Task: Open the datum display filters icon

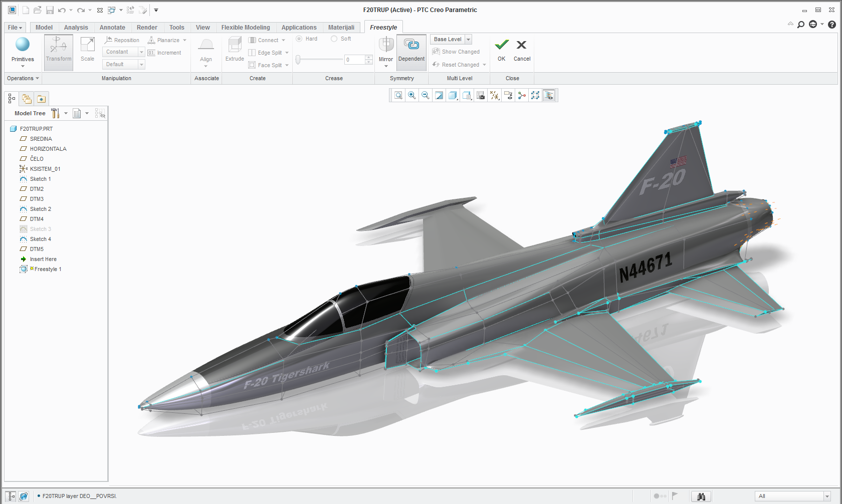Action: point(495,95)
